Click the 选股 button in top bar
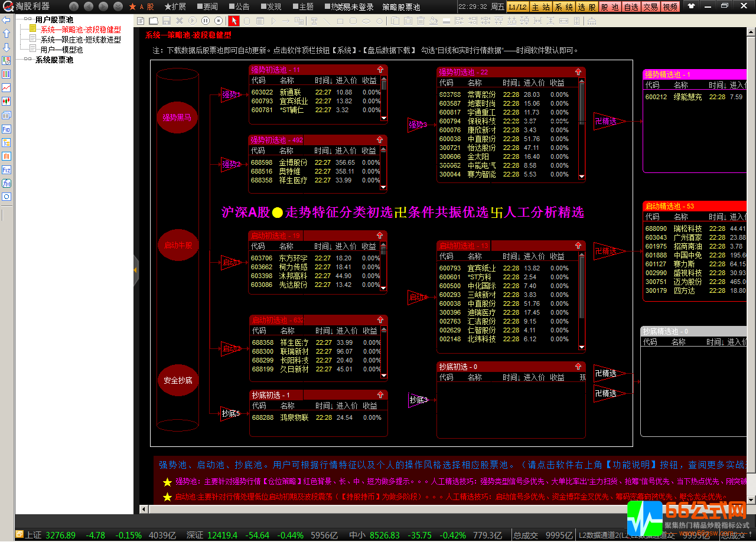Viewport: 756px width, 542px height. coord(586,7)
